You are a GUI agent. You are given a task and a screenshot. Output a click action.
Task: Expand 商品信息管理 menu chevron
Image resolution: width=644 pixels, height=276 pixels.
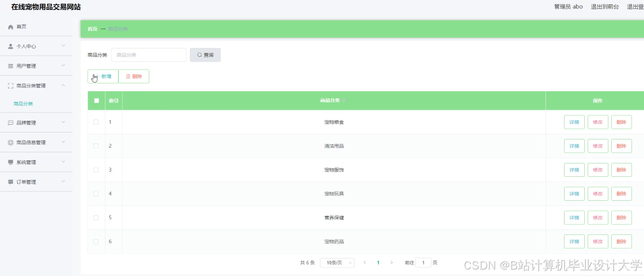coord(63,142)
